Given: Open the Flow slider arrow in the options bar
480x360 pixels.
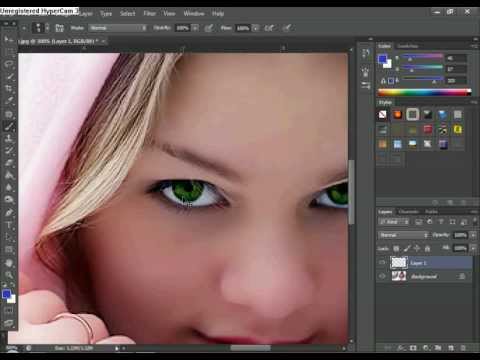Looking at the screenshot, I should click(255, 28).
